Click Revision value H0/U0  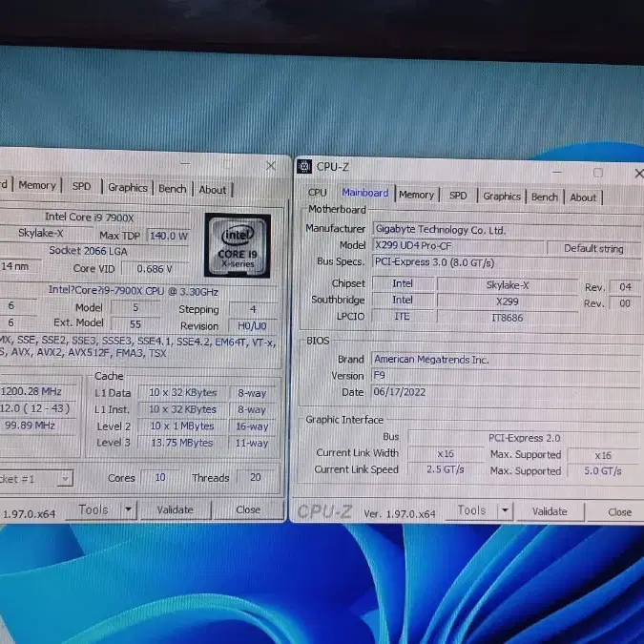coord(252,326)
